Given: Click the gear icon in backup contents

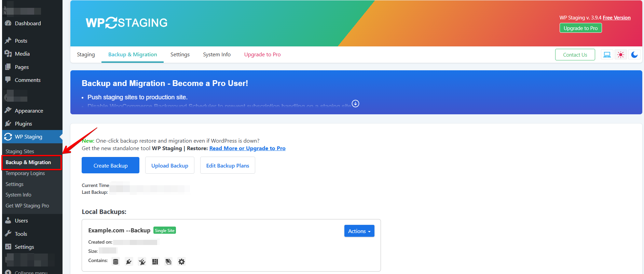Looking at the screenshot, I should (x=182, y=262).
